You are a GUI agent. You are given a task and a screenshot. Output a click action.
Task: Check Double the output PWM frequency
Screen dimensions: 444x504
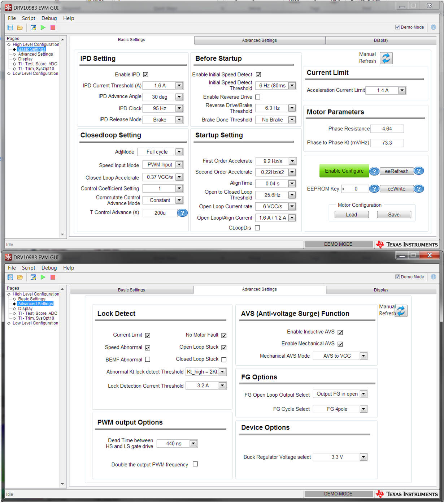pos(195,464)
